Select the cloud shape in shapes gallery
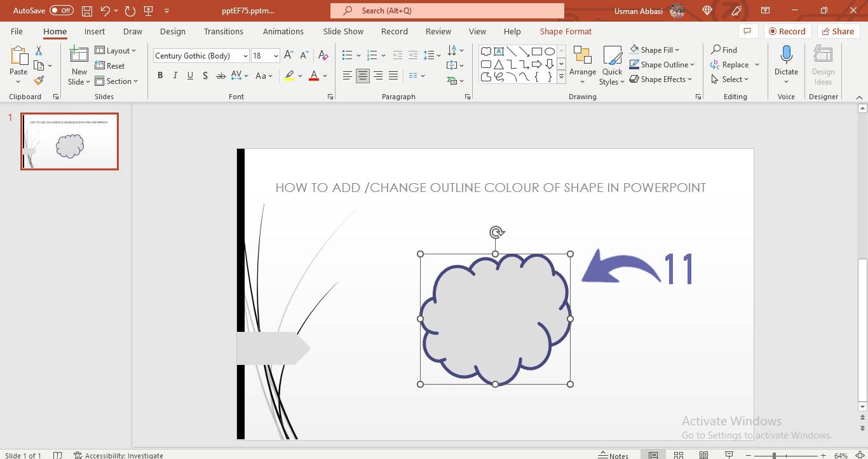Image resolution: width=868 pixels, height=459 pixels. pyautogui.click(x=486, y=51)
